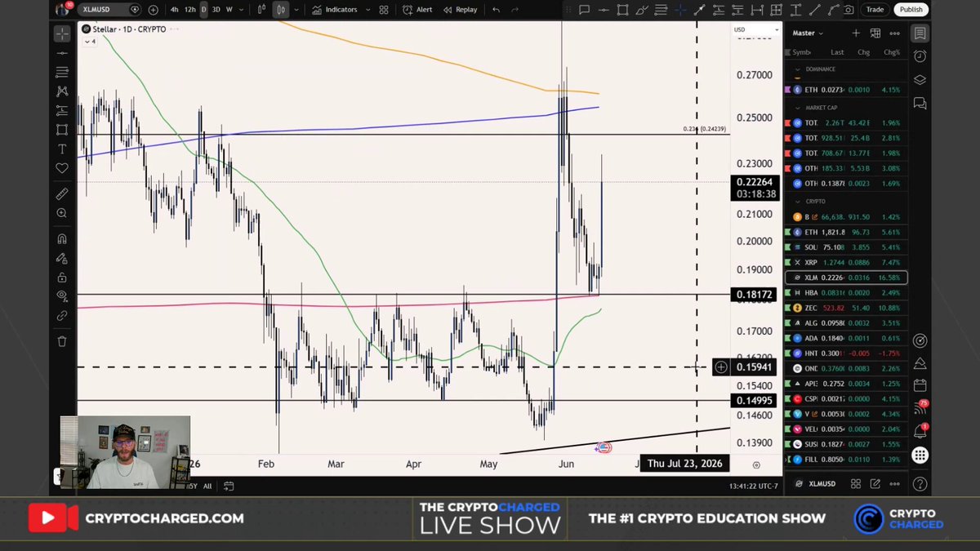Click the Alert button

tap(418, 10)
